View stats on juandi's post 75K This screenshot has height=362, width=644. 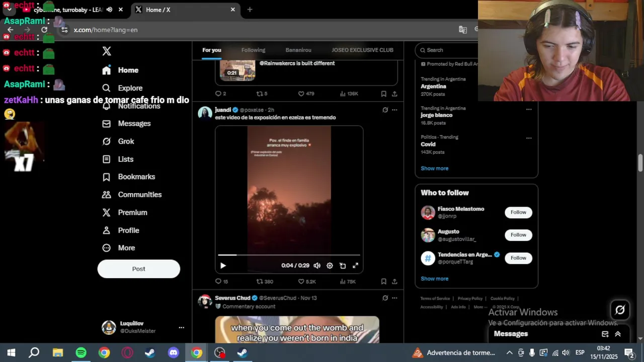(348, 282)
